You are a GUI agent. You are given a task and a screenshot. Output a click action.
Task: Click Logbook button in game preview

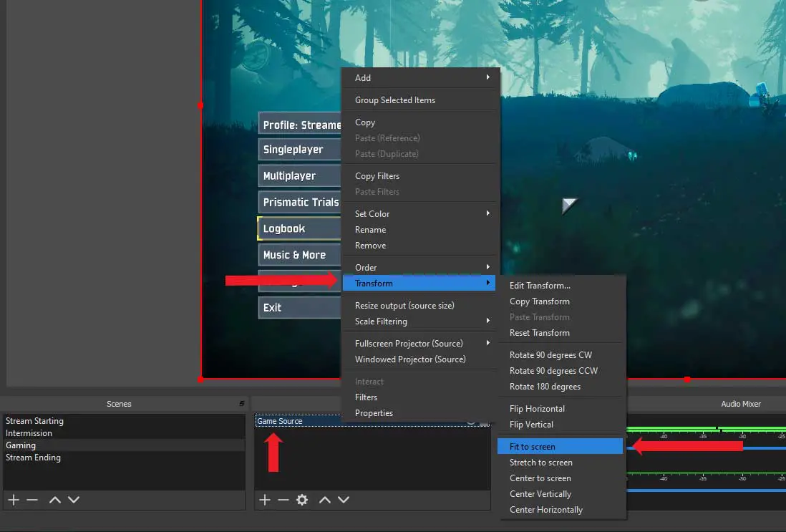(299, 228)
